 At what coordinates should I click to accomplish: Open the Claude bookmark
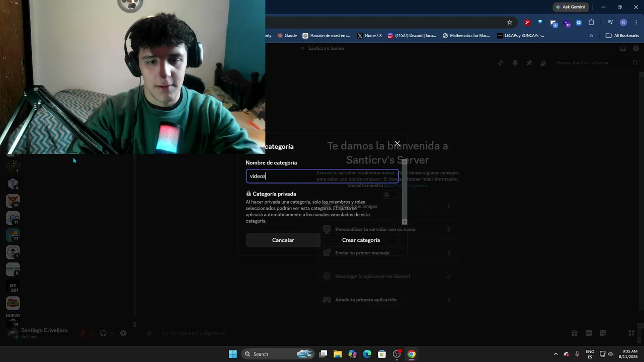pyautogui.click(x=287, y=36)
